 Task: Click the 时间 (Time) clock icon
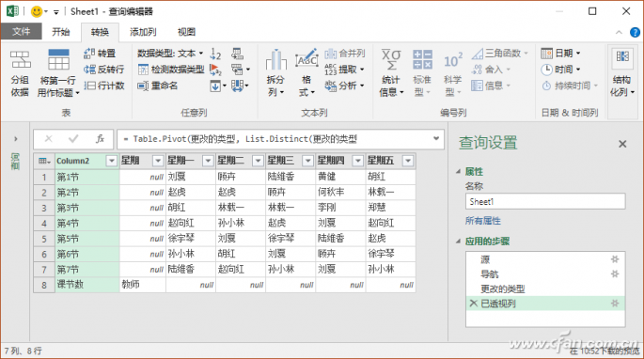546,70
